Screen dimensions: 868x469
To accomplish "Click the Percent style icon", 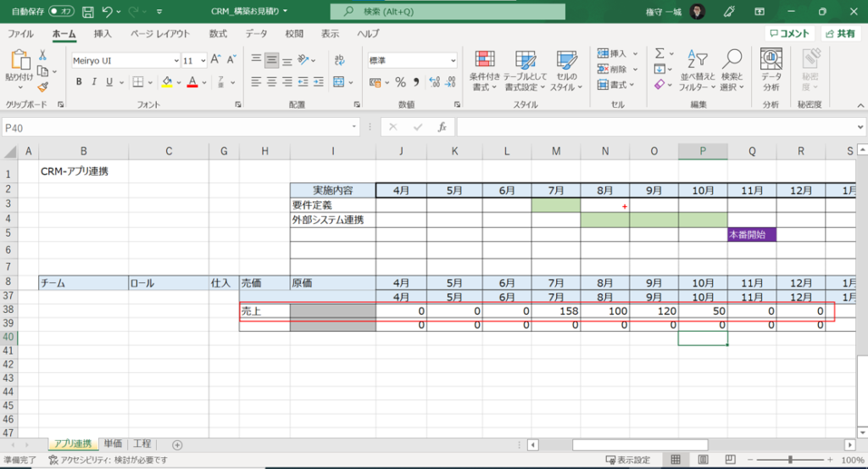I will [x=400, y=82].
